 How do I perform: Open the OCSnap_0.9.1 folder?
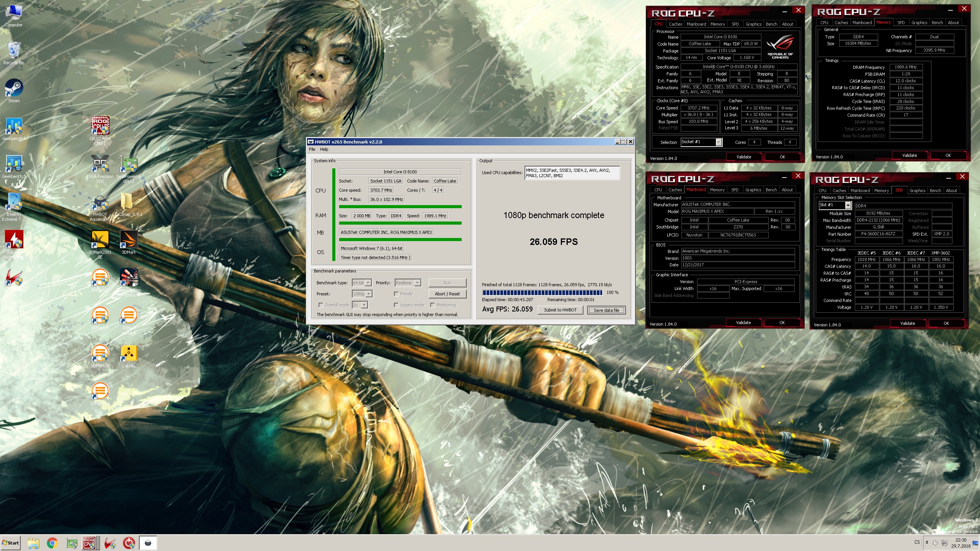[129, 205]
